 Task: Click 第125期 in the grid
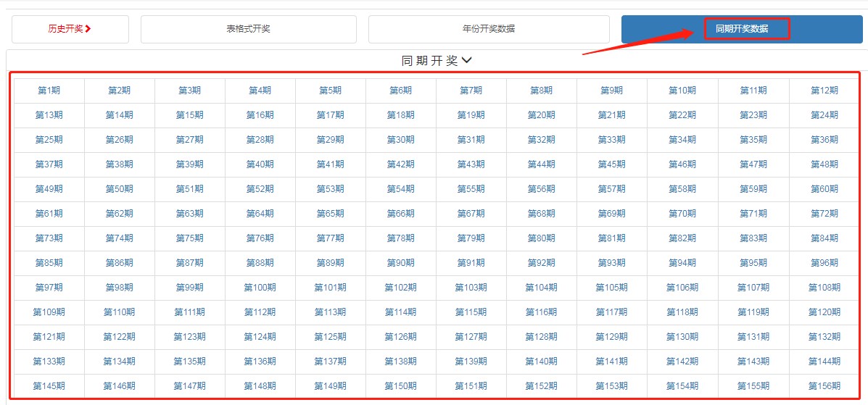pos(331,337)
